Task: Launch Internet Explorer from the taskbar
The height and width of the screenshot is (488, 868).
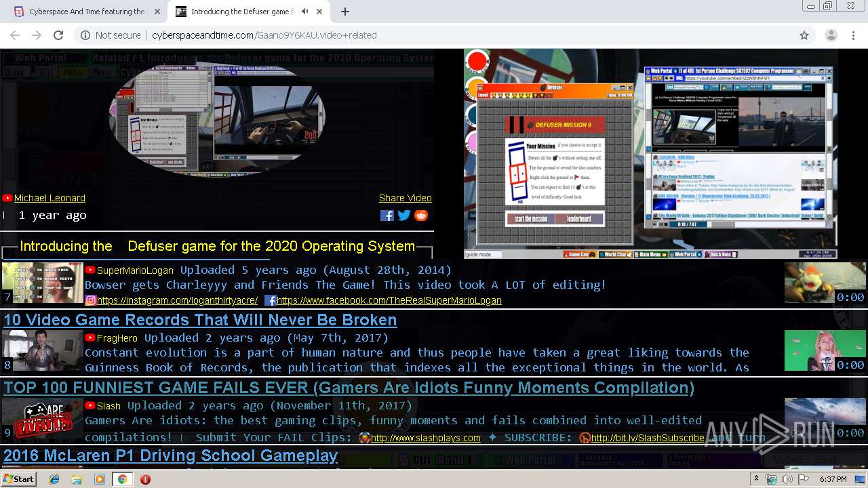Action: point(54,479)
